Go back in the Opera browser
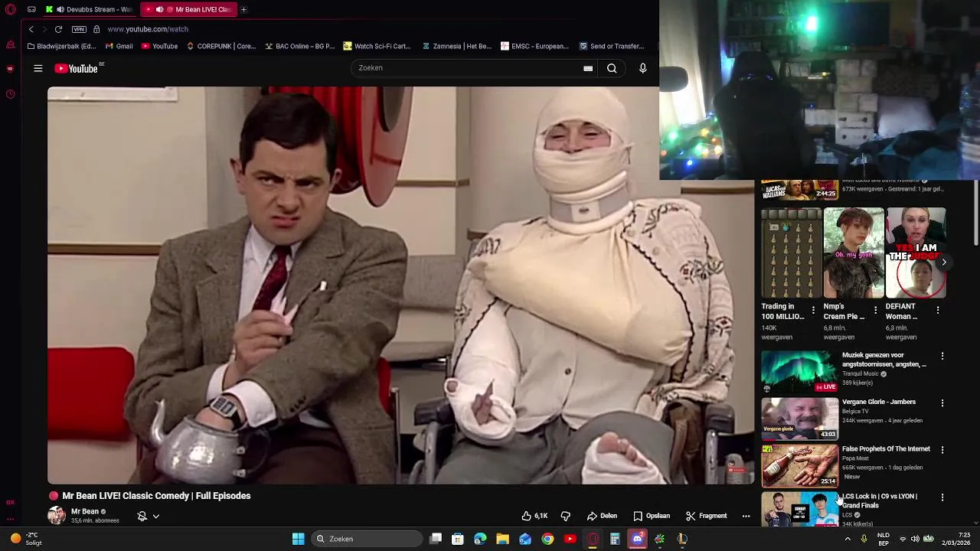The height and width of the screenshot is (551, 980). (31, 29)
